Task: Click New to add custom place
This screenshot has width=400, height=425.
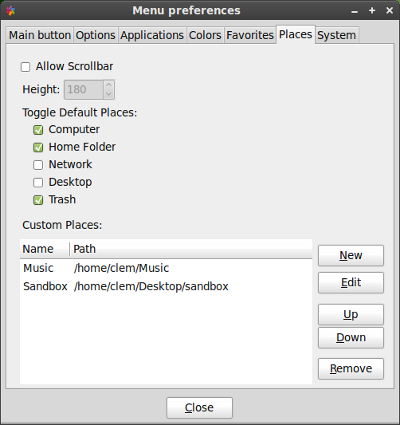Action: [351, 256]
